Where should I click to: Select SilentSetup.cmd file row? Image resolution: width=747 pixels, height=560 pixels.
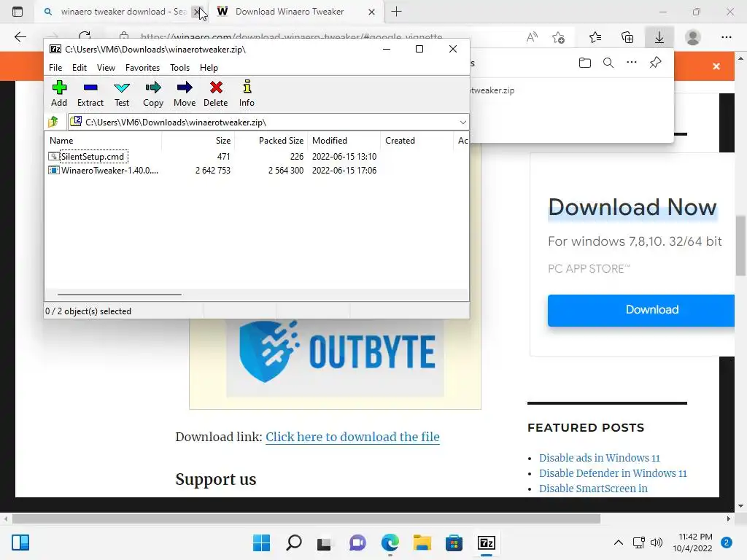point(256,156)
